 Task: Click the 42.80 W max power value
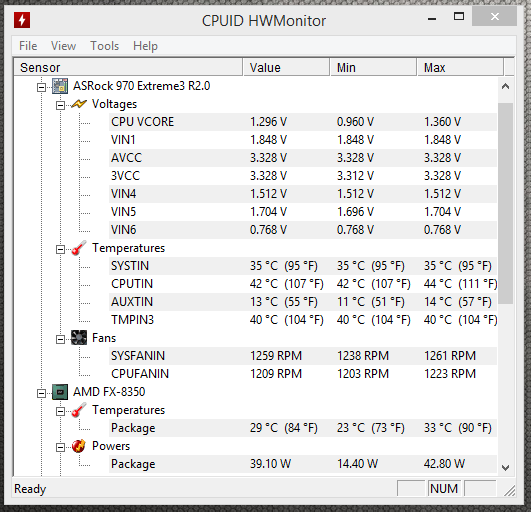pyautogui.click(x=444, y=464)
